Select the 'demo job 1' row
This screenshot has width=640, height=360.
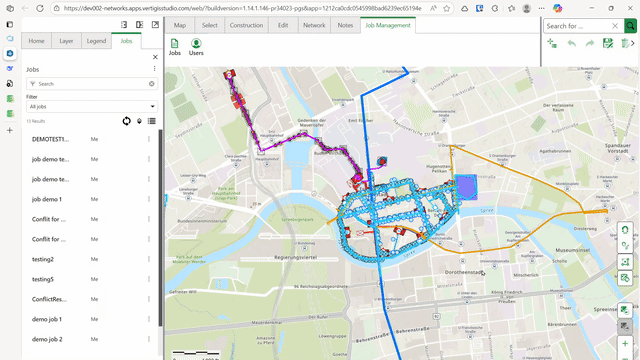(90, 319)
